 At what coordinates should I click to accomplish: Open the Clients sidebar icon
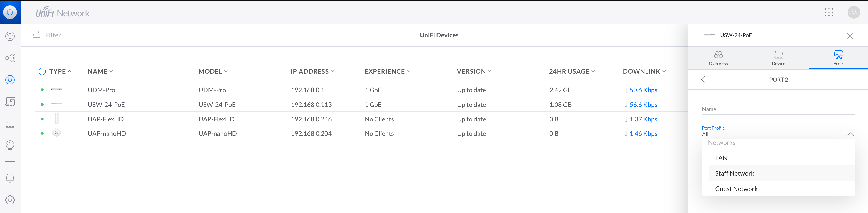[x=10, y=102]
